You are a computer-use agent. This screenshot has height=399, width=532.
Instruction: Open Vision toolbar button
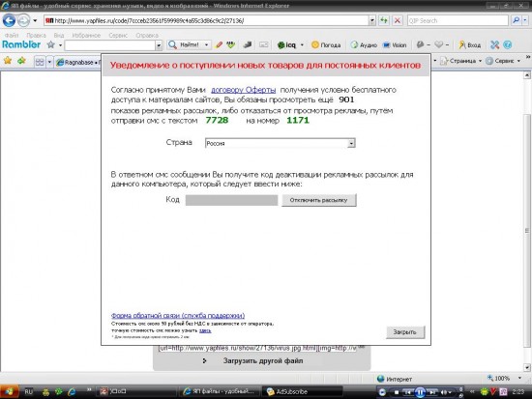point(395,44)
